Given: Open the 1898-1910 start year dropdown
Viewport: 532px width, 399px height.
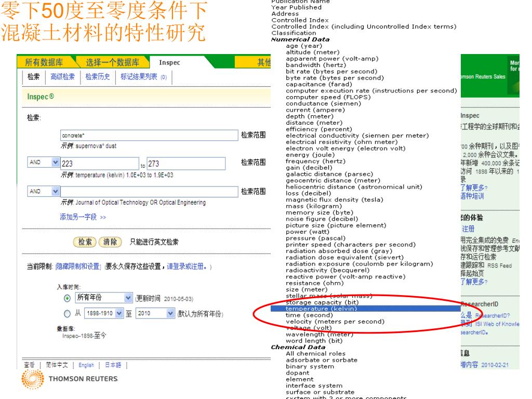Looking at the screenshot, I should 104,313.
